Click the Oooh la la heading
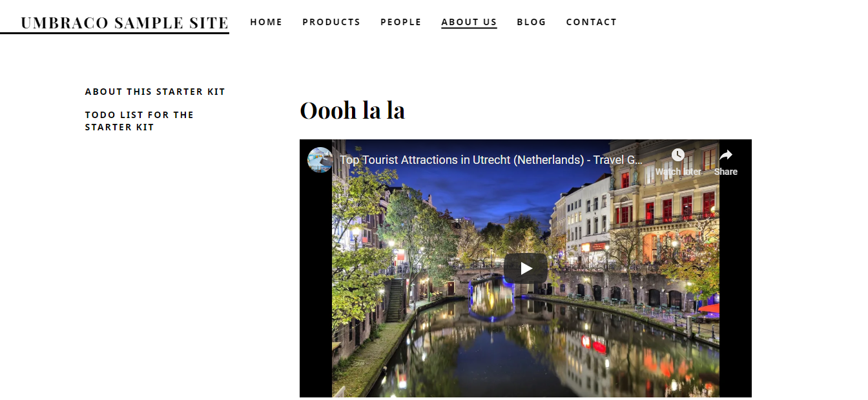The width and height of the screenshot is (868, 400). (x=352, y=110)
